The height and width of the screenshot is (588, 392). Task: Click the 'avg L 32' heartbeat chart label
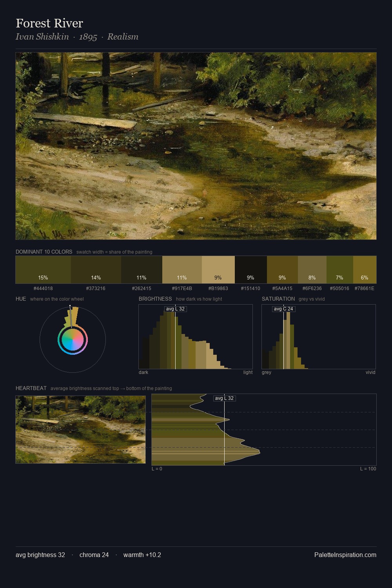coord(224,398)
